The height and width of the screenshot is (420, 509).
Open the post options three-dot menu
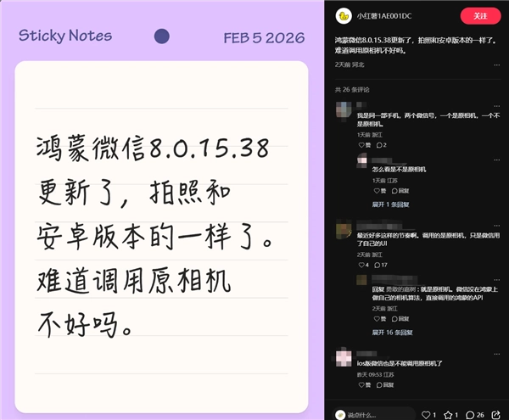click(496, 65)
